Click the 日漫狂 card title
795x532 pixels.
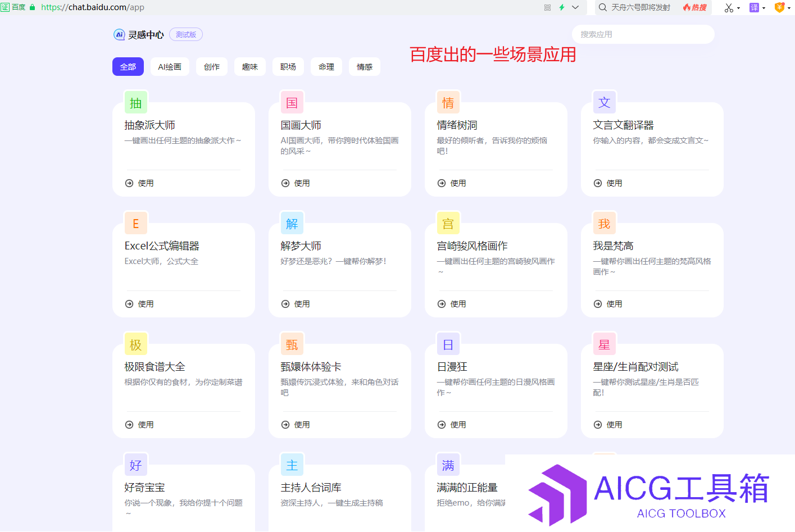[x=452, y=367]
